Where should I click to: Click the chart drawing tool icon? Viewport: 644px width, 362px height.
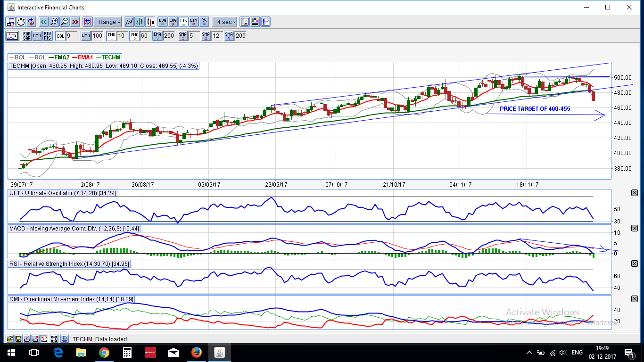[245, 22]
